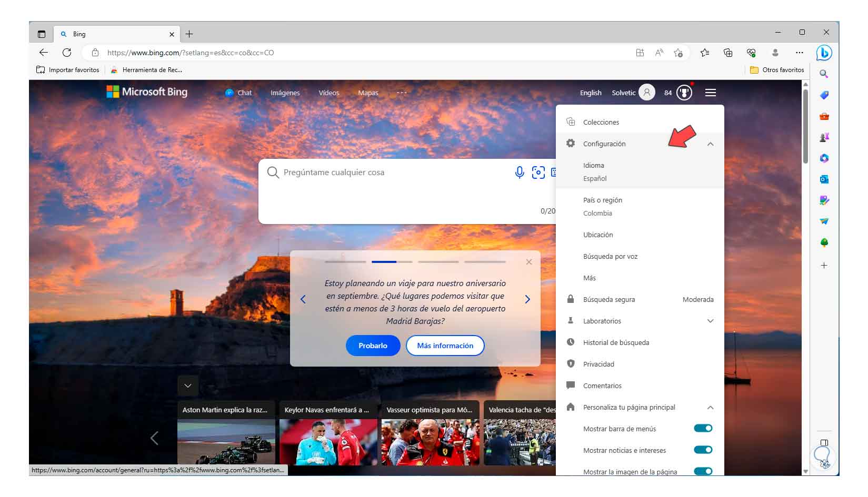Show next suggestion with right arrow

(527, 299)
